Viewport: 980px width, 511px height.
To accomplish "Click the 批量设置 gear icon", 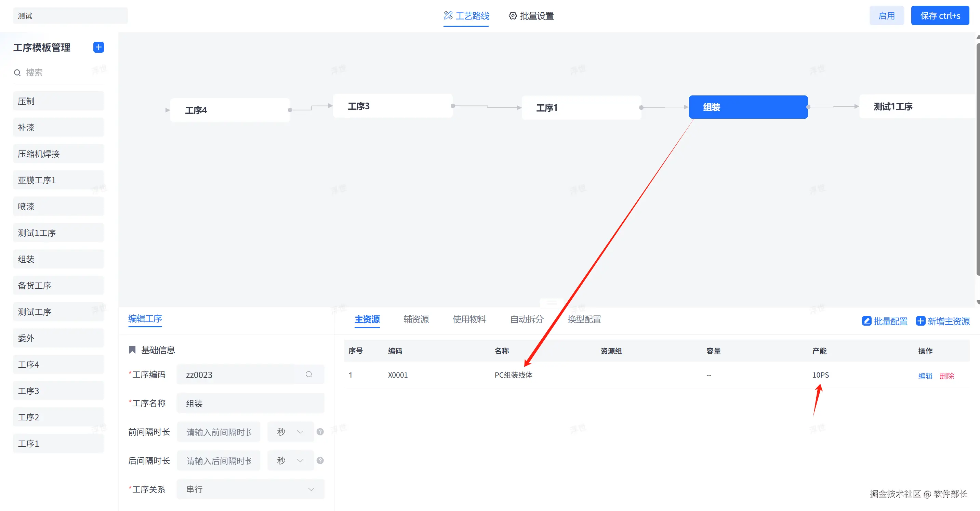I will point(513,16).
